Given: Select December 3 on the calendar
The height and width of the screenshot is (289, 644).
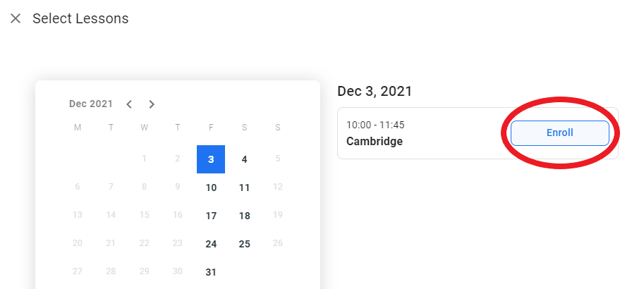Looking at the screenshot, I should tap(211, 159).
